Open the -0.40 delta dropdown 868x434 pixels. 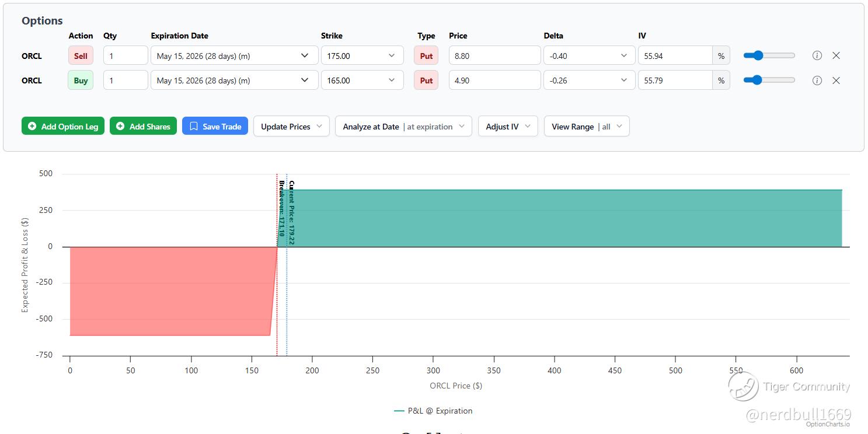tap(590, 56)
